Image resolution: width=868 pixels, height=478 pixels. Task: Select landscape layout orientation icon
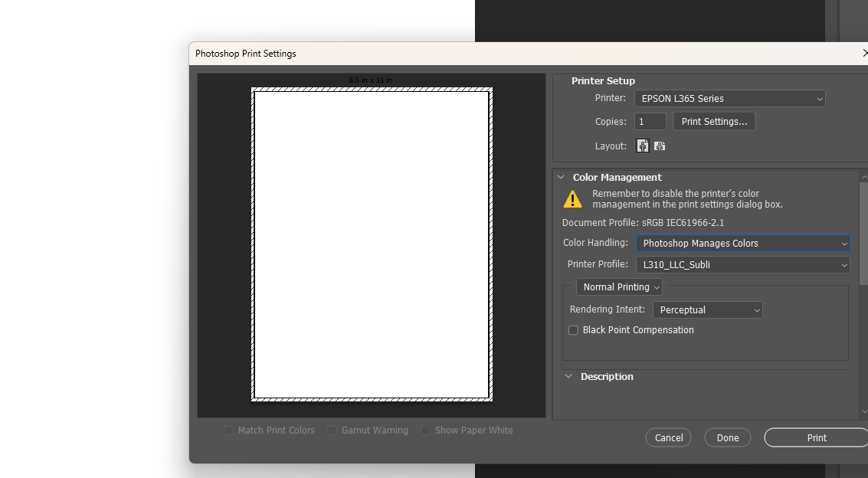pyautogui.click(x=660, y=146)
